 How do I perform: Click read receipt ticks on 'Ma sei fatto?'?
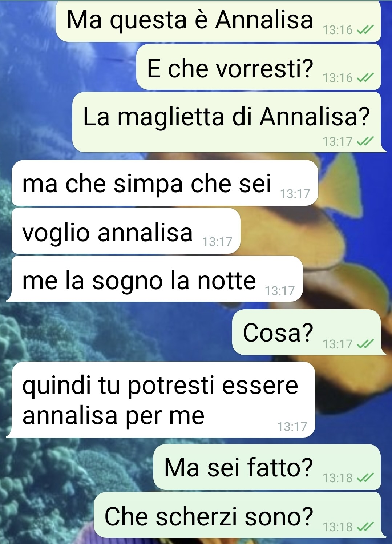pyautogui.click(x=365, y=478)
